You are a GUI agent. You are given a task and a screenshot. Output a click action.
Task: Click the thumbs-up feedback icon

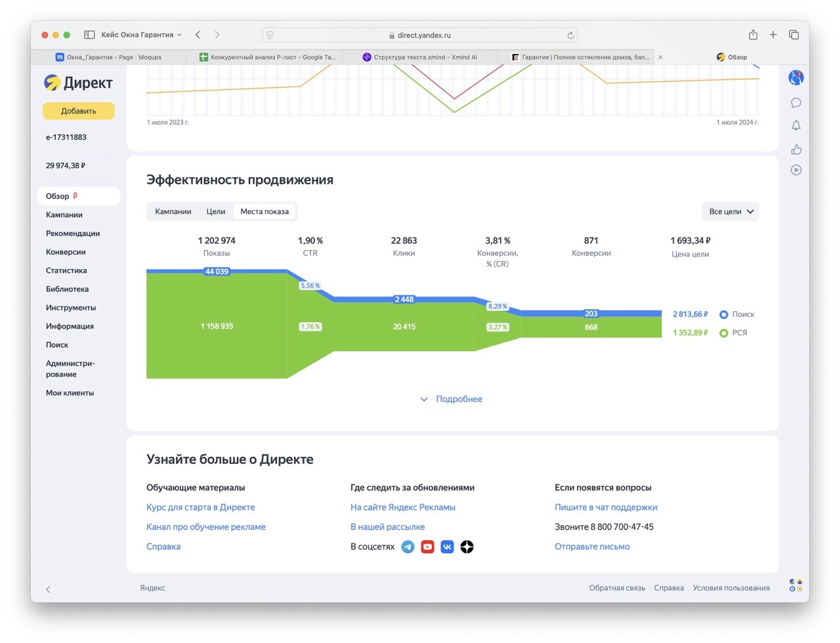tap(796, 150)
